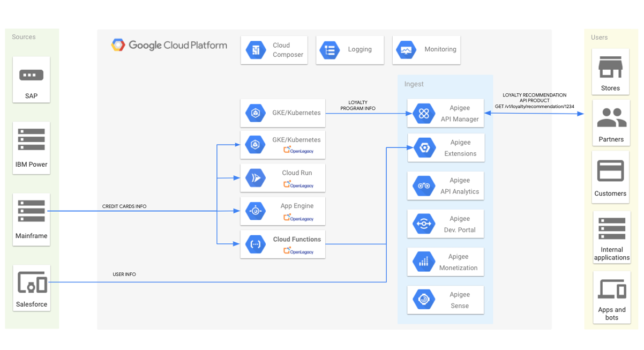The image size is (644, 350).
Task: Select the IBM Power server icon
Action: pyautogui.click(x=32, y=139)
